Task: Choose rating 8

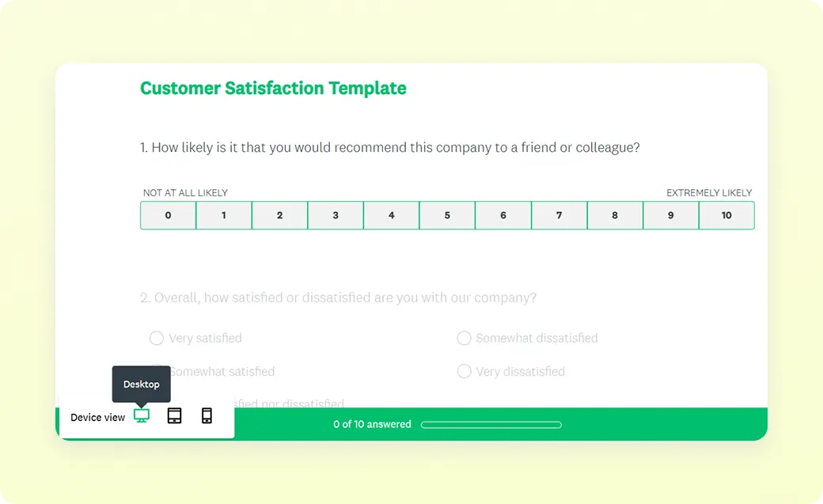Action: tap(615, 215)
